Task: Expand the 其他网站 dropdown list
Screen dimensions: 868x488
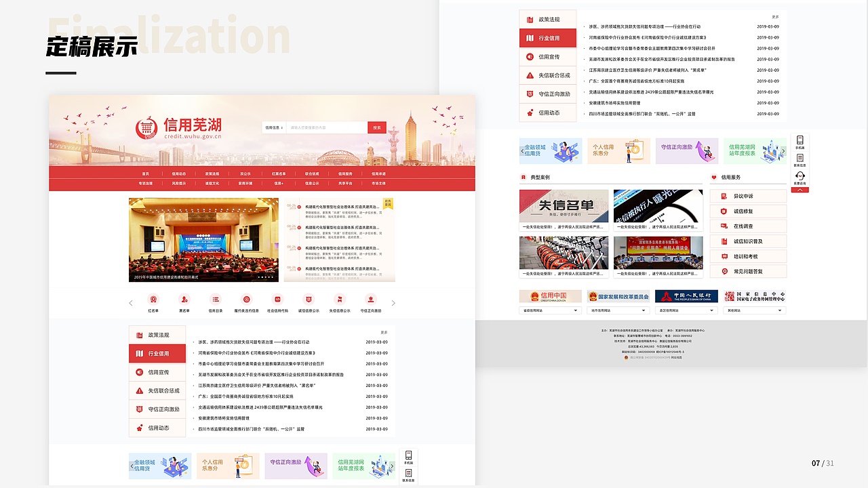Action: tap(753, 310)
